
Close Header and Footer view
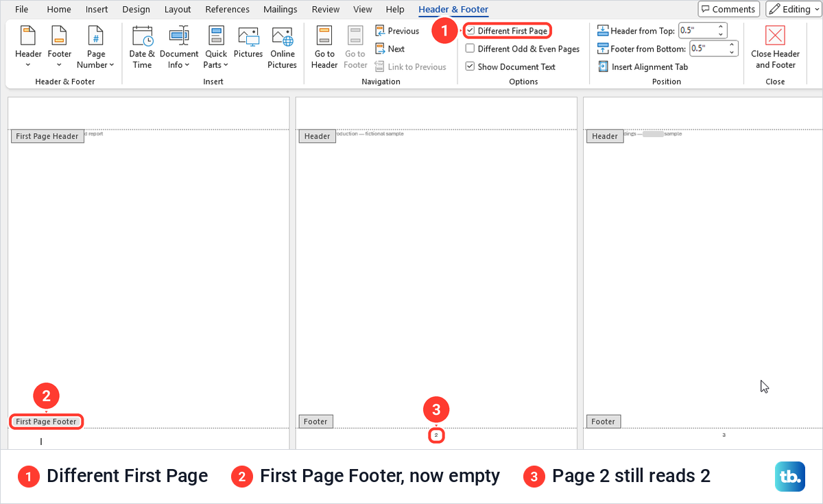[775, 47]
